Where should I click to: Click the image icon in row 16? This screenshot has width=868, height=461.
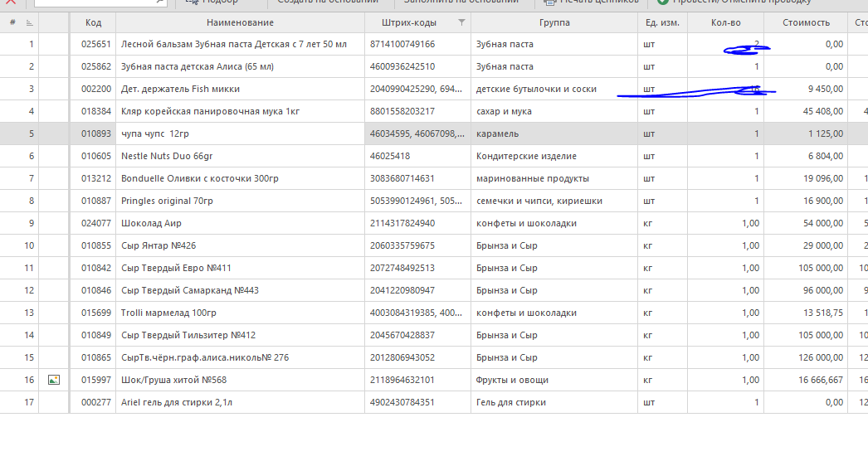pos(54,380)
